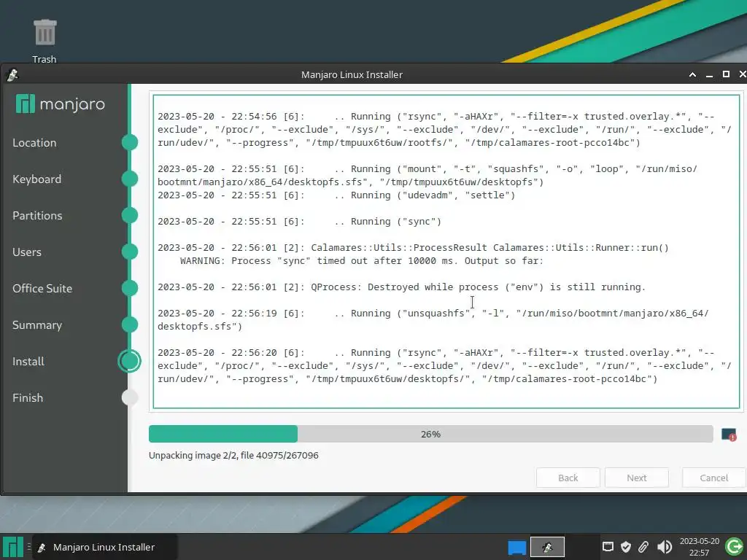The image size is (747, 560).
Task: Click the volume speaker tray icon
Action: pyautogui.click(x=664, y=547)
